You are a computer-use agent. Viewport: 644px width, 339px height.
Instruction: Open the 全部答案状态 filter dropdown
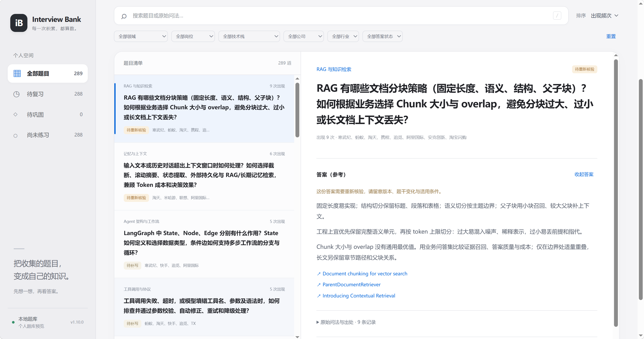click(382, 36)
